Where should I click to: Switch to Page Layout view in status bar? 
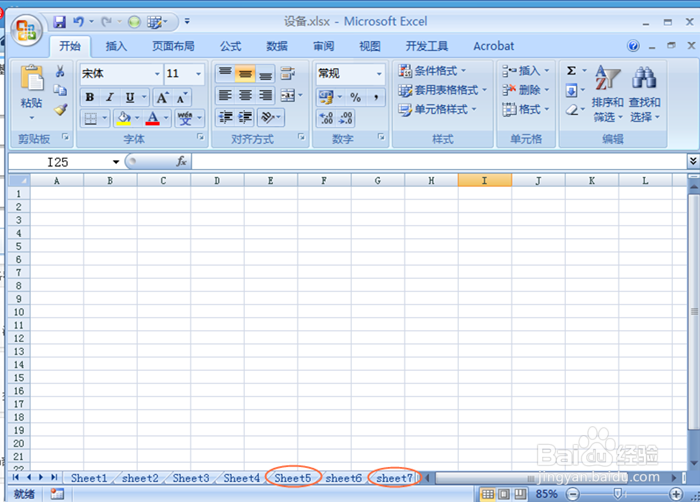504,494
